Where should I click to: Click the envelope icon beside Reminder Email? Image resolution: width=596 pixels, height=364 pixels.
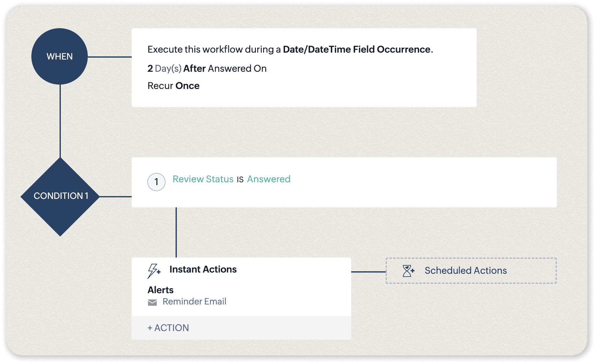(152, 302)
